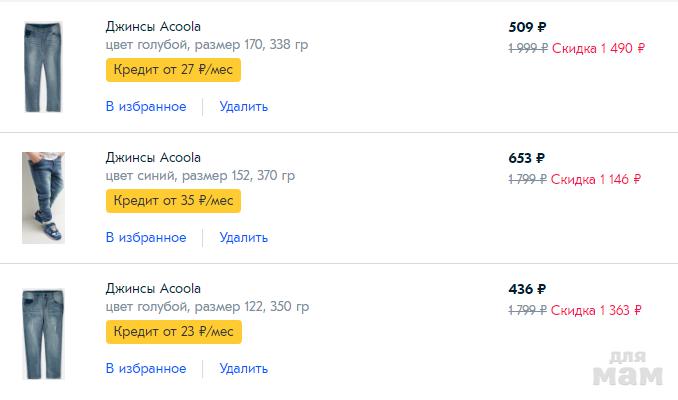
Task: Click the 436 ₽ price
Action: [527, 289]
